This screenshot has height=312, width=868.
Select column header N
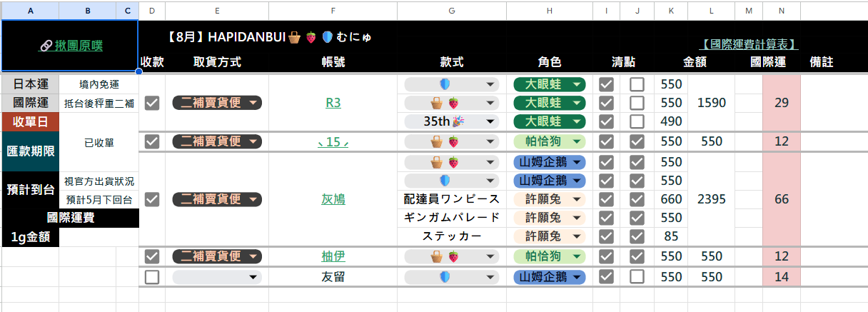tap(781, 11)
